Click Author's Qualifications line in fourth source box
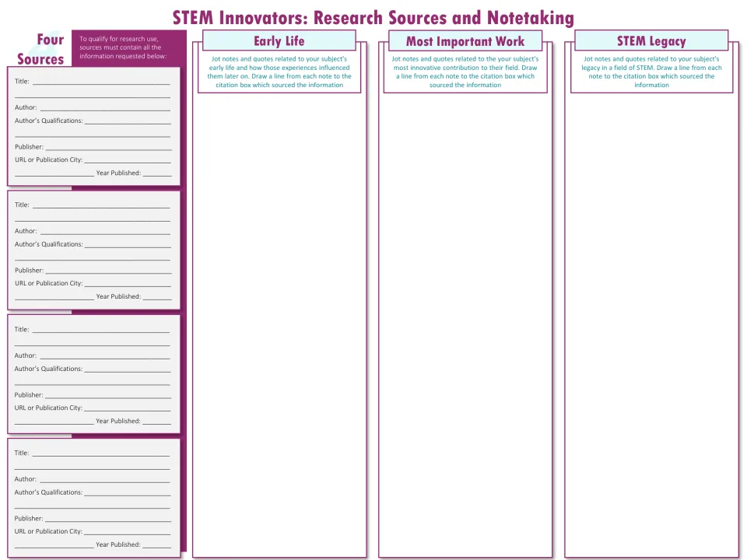 [x=127, y=493]
